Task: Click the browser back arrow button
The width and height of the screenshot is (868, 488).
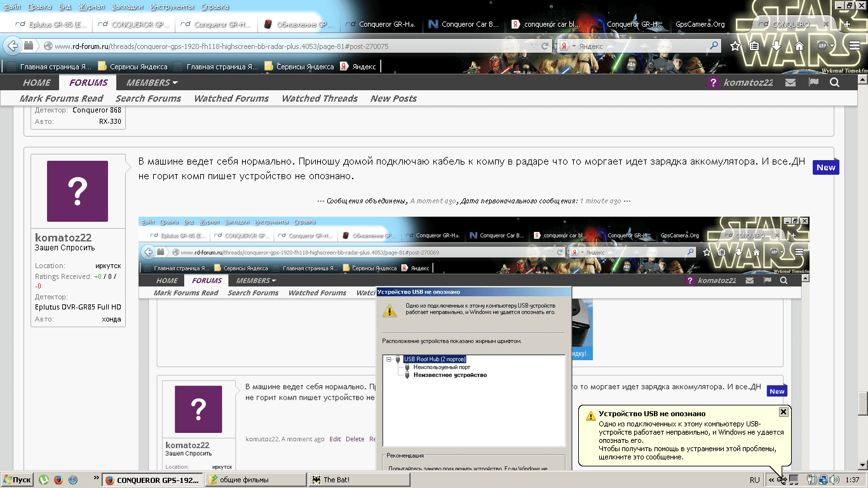Action: [x=13, y=46]
